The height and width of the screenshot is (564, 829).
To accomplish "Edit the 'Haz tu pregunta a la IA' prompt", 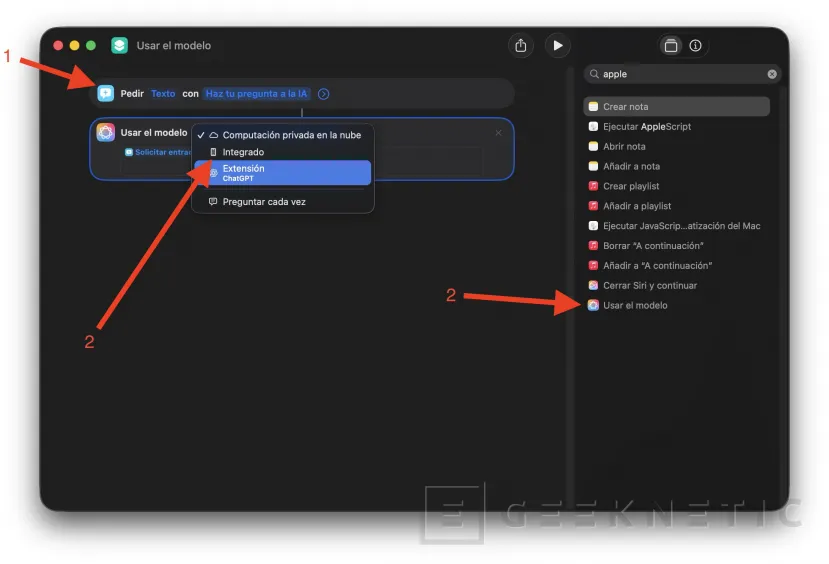I will pos(257,94).
